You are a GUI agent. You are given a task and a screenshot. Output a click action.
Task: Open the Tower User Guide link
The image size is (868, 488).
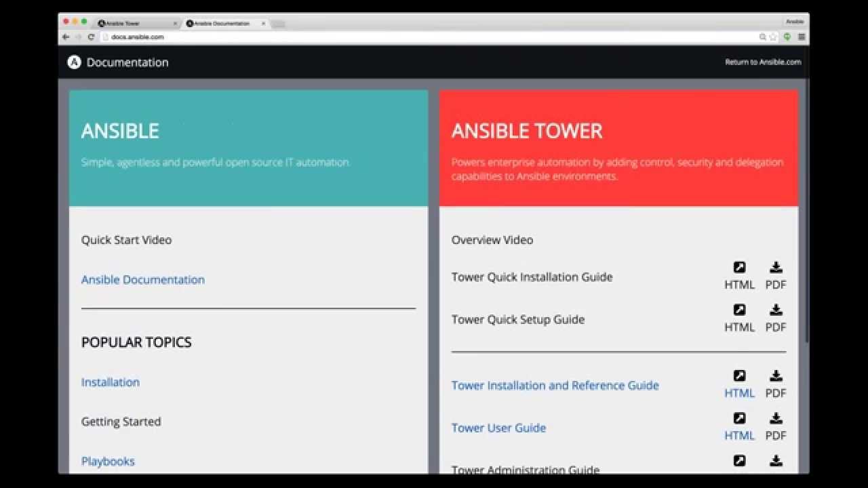[x=499, y=428]
